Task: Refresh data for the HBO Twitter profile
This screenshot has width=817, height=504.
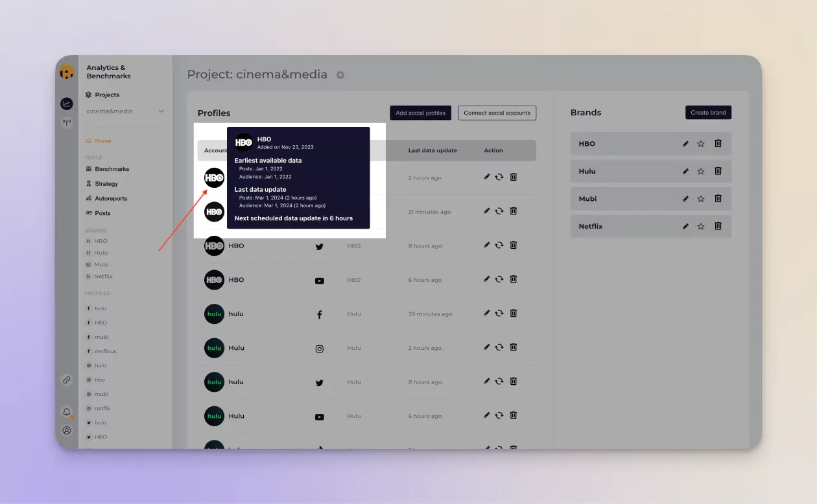Action: coord(499,245)
